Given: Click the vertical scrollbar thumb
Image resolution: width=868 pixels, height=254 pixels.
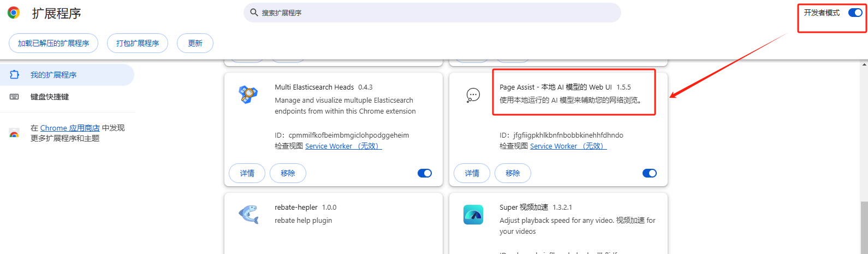Looking at the screenshot, I should 864,227.
